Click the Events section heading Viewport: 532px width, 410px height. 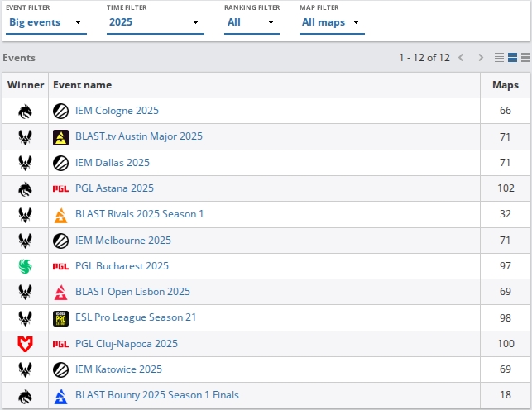coord(19,58)
